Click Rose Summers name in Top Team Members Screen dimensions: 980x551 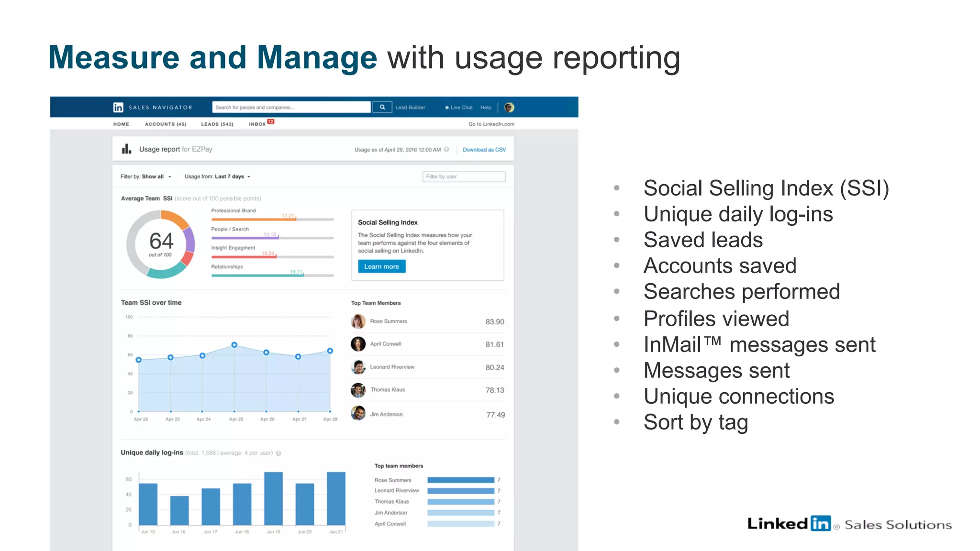[x=389, y=321]
